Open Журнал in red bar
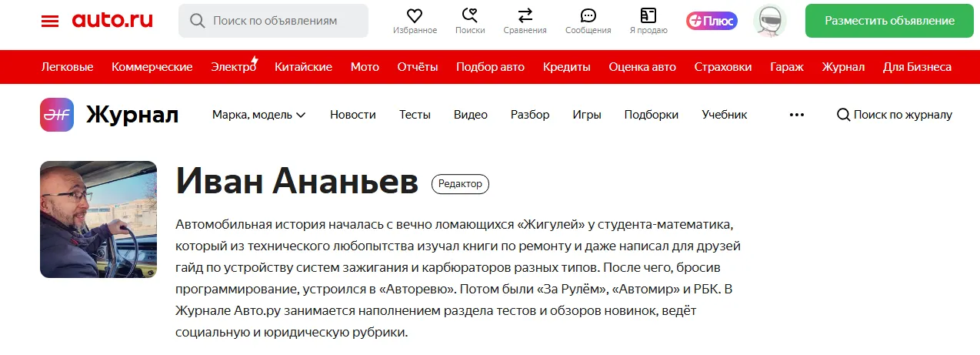The image size is (980, 355). click(x=843, y=67)
